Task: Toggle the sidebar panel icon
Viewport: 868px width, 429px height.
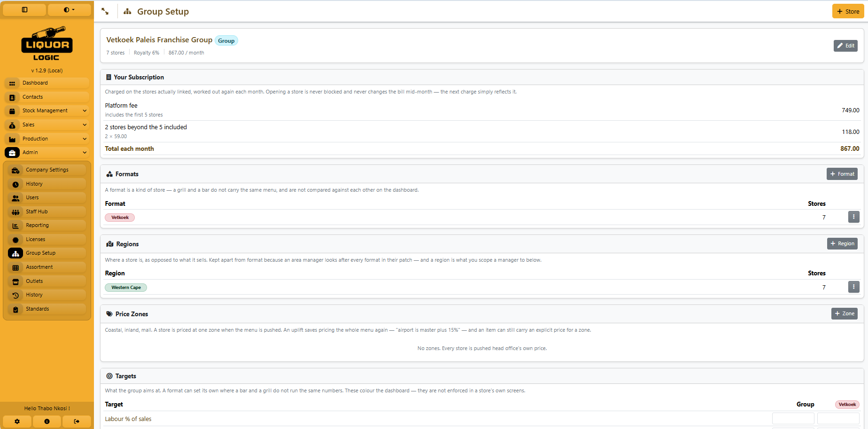Action: tap(24, 9)
